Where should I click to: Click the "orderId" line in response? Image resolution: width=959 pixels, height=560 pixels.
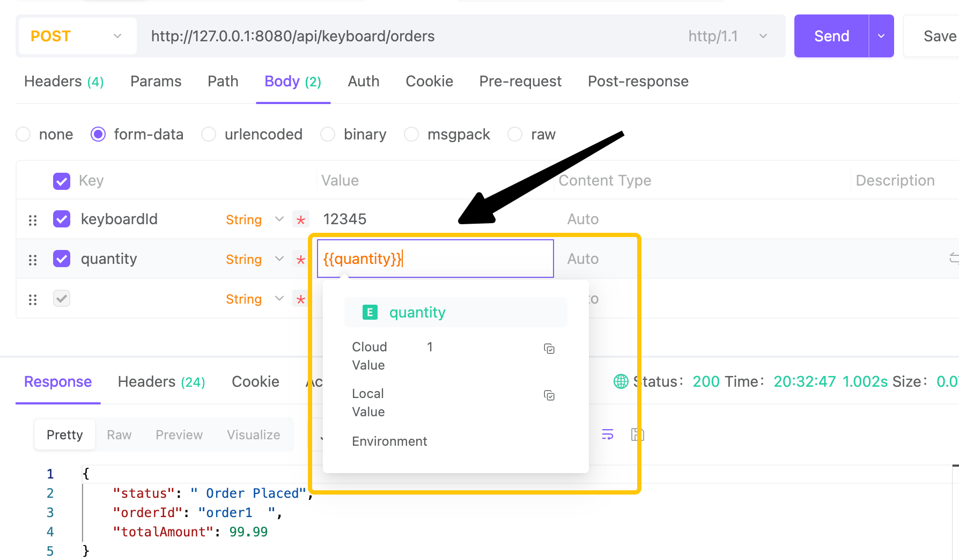pyautogui.click(x=197, y=512)
